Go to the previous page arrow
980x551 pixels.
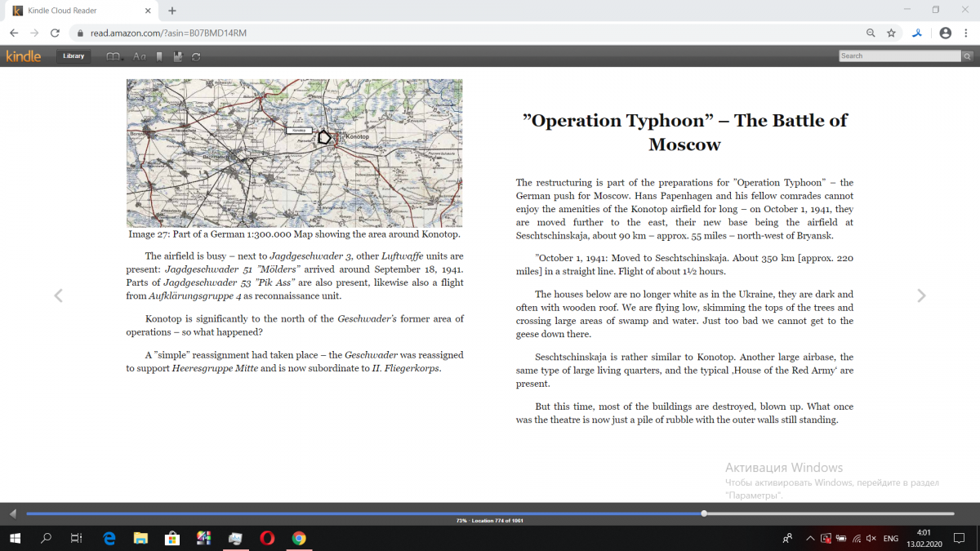58,295
